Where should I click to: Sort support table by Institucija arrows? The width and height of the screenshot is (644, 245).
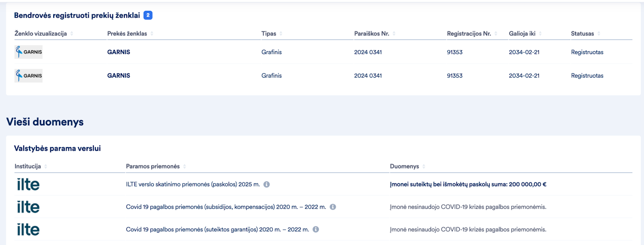pyautogui.click(x=45, y=166)
